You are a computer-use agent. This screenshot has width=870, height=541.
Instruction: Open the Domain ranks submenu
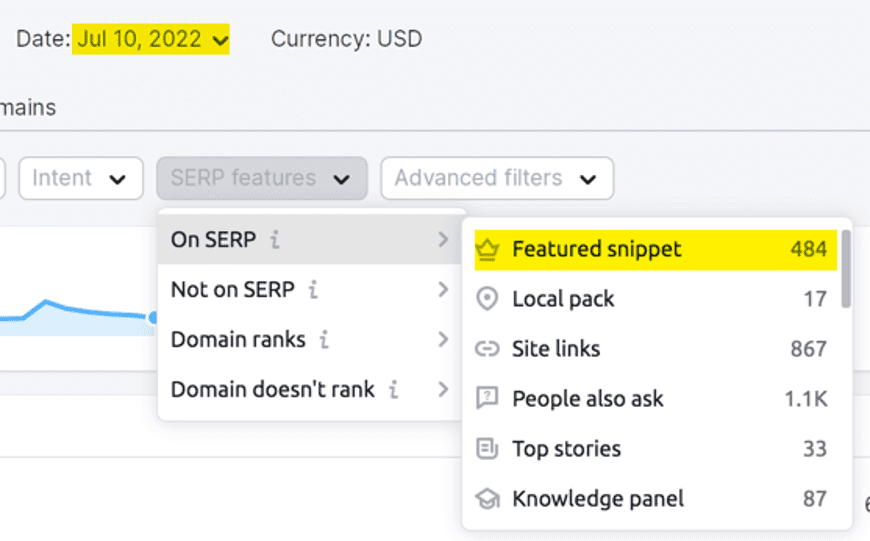(238, 340)
